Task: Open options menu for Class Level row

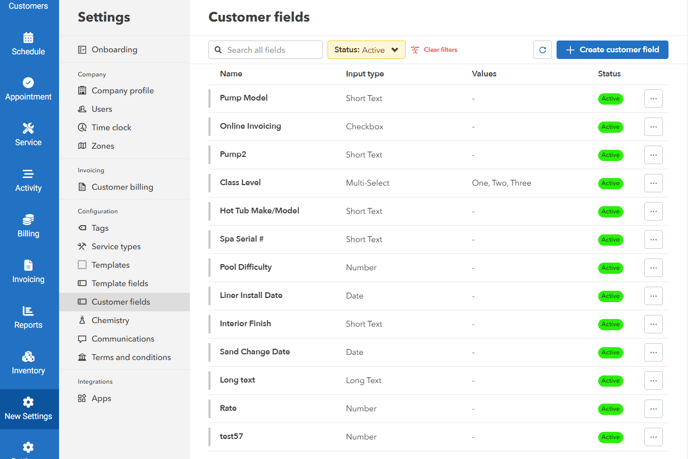Action: click(653, 183)
